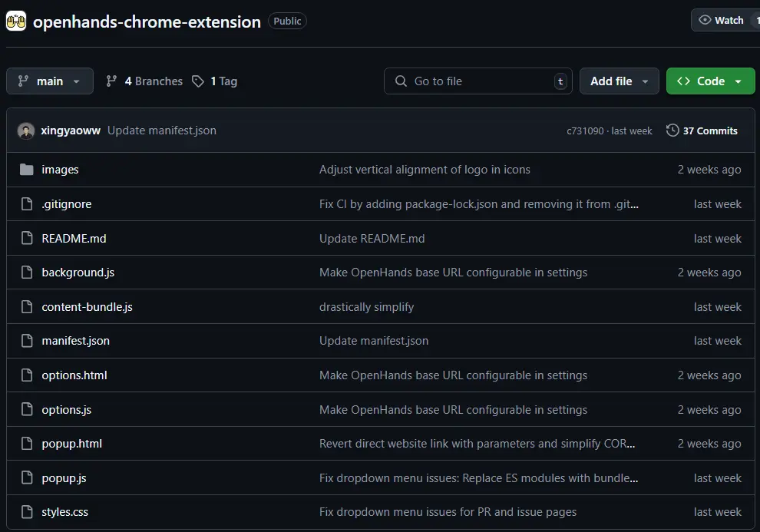Open the 'drastically simplify' commit message
The image size is (760, 532).
366,307
